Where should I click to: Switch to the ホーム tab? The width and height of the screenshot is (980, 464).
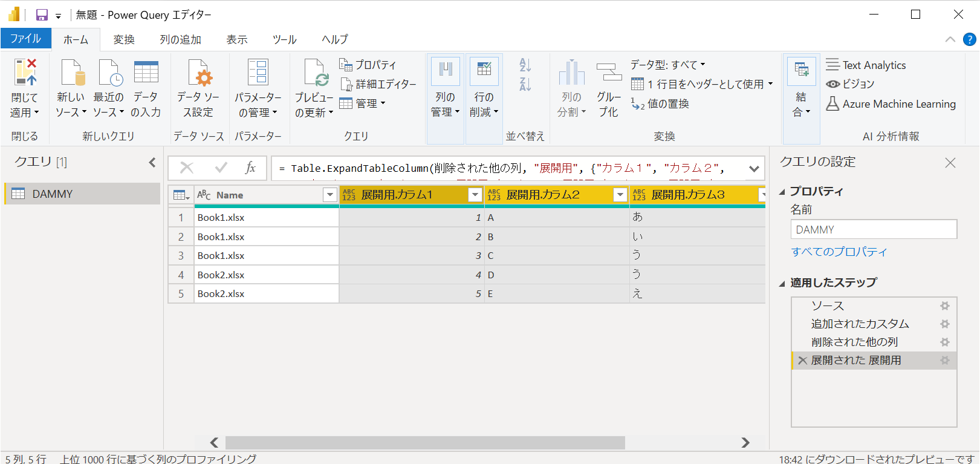click(76, 40)
